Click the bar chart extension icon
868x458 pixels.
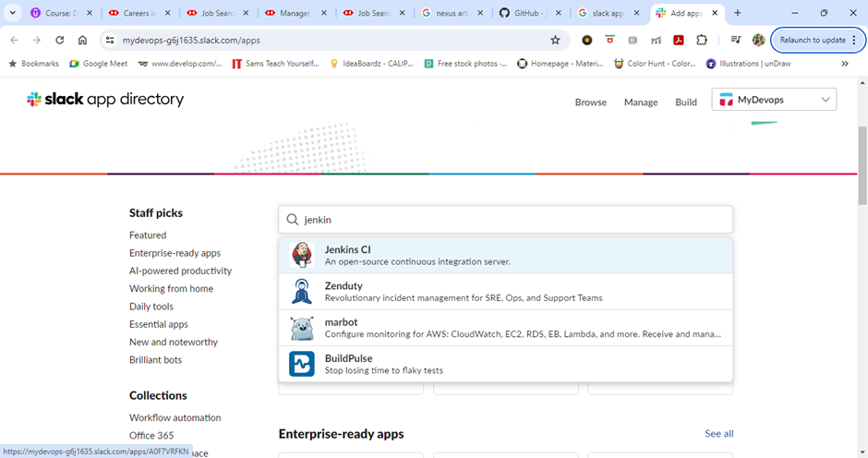(x=656, y=40)
